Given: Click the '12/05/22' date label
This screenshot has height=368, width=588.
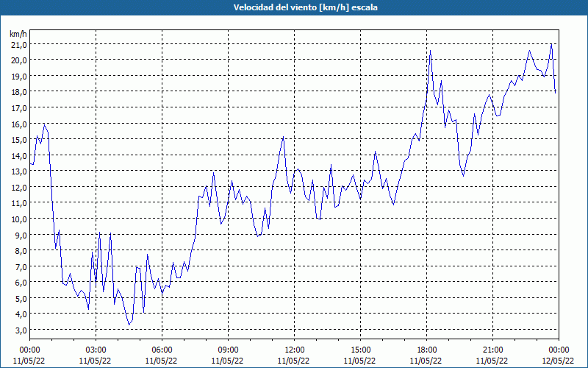Looking at the screenshot, I should (x=558, y=361).
